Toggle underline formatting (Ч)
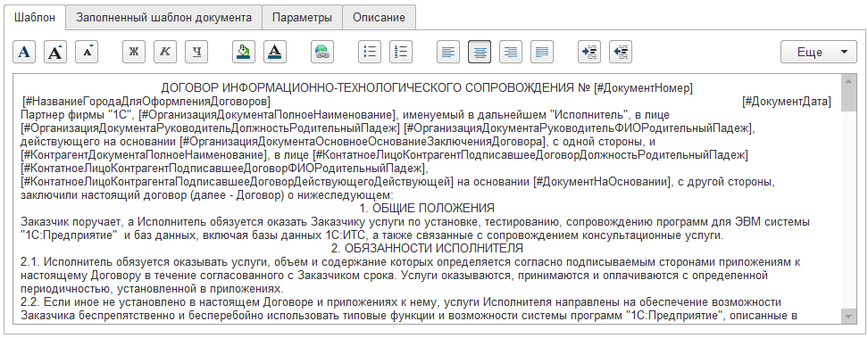868x338 pixels. click(196, 52)
